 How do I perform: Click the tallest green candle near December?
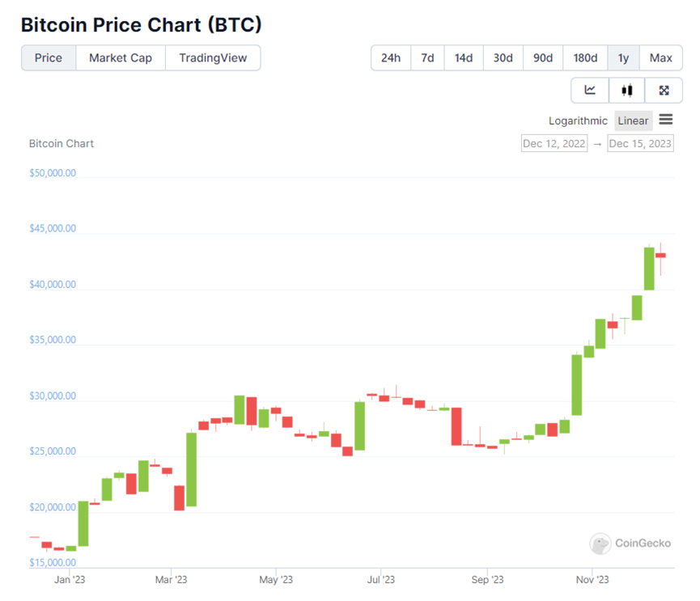click(x=649, y=268)
